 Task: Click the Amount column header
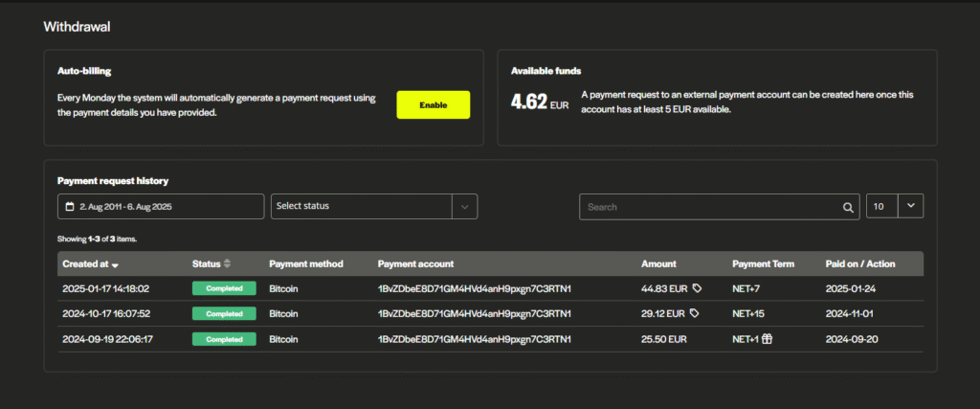[x=658, y=264]
